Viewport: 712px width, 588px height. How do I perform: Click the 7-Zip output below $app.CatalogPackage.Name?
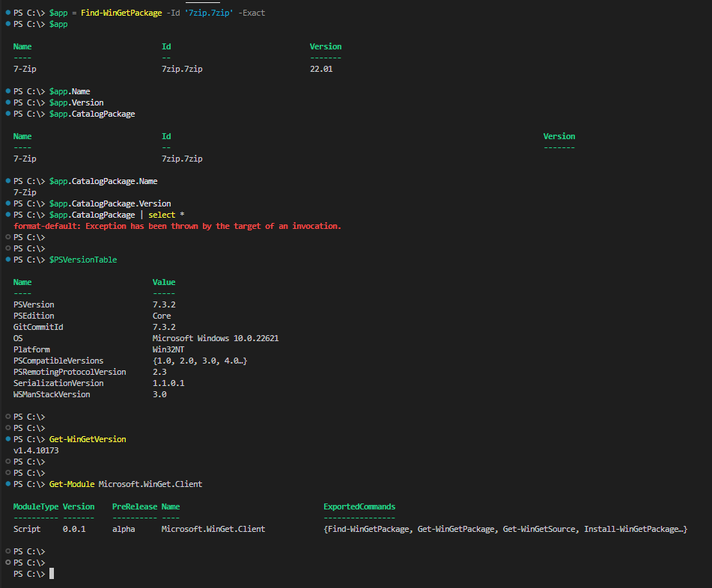click(25, 192)
